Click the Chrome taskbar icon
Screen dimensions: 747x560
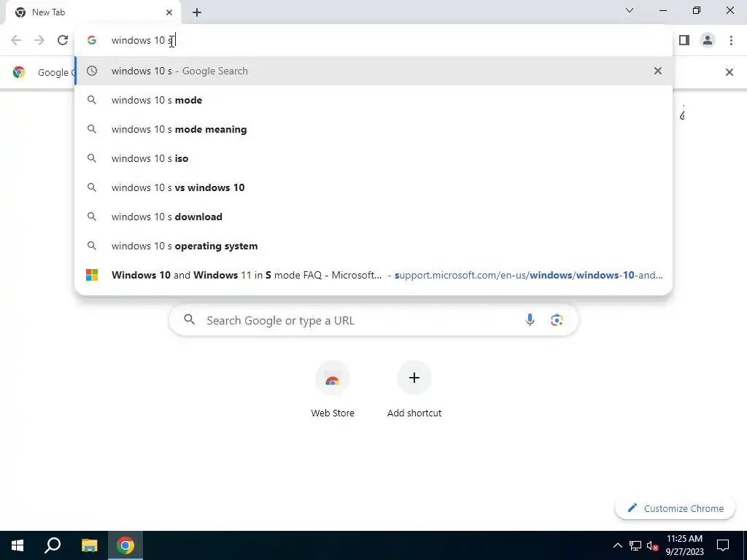coord(125,545)
